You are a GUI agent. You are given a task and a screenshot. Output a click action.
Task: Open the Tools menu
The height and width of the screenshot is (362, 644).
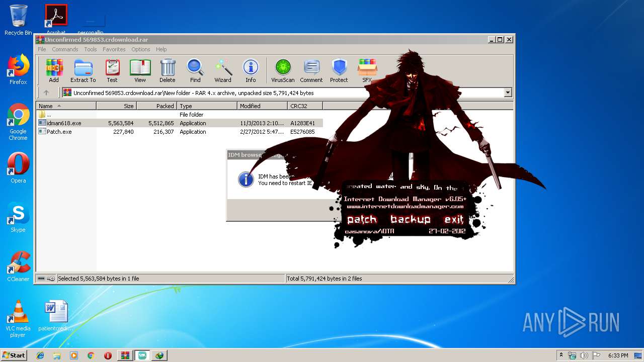(91, 49)
